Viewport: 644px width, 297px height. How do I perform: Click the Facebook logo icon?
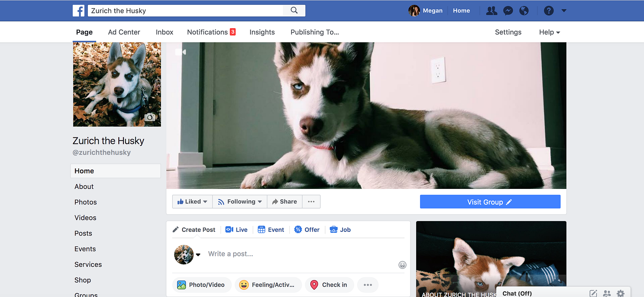(x=78, y=11)
